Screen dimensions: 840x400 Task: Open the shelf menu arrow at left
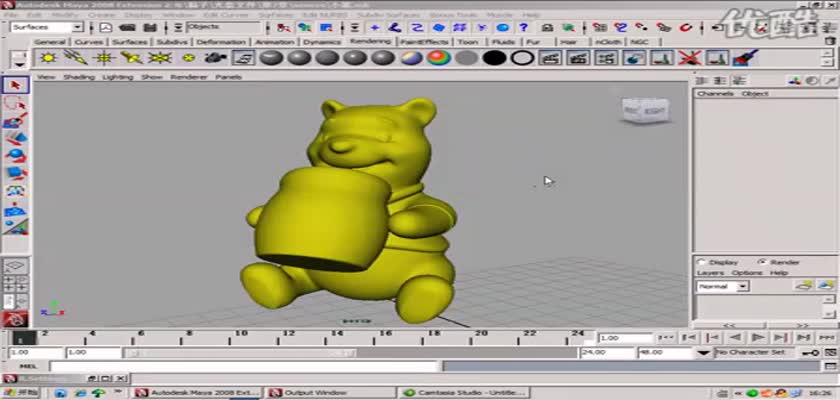tap(19, 64)
